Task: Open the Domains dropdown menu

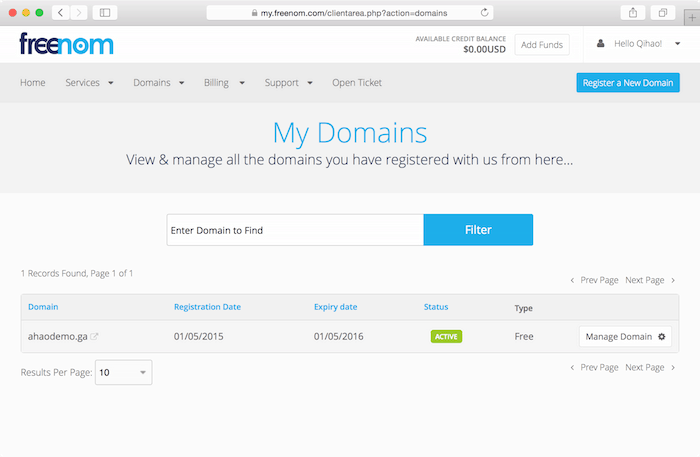Action: (x=159, y=83)
